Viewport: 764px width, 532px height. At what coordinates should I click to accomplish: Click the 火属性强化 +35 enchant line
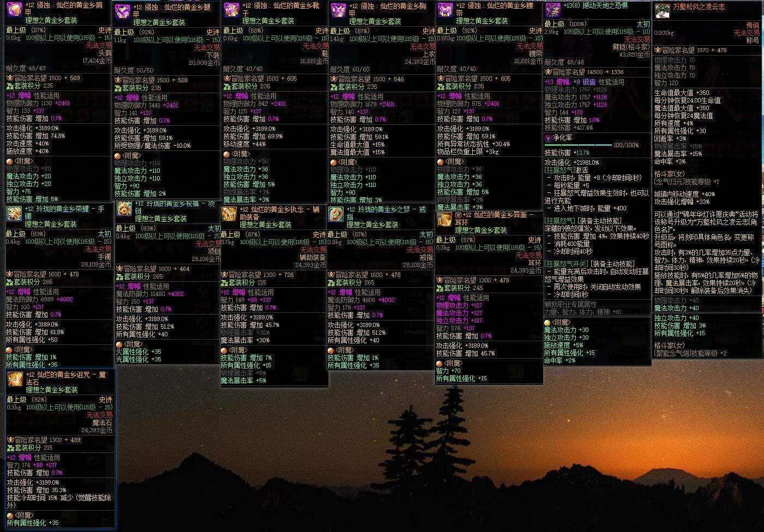139,352
